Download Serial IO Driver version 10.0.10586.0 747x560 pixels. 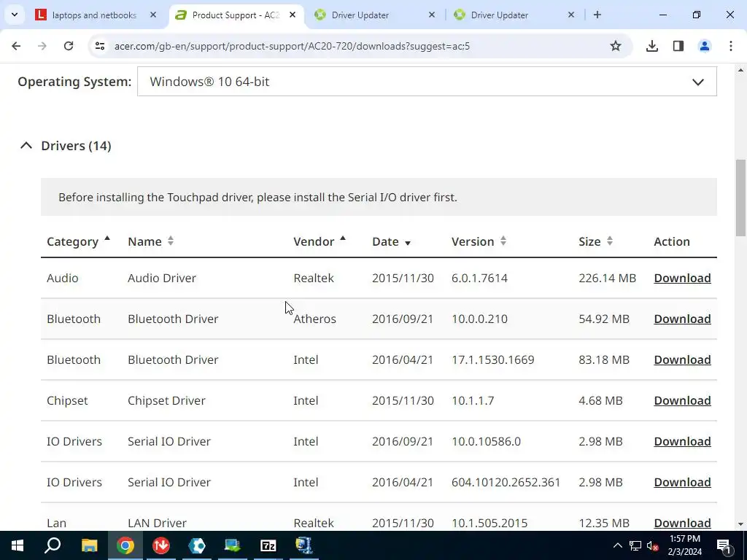point(682,441)
